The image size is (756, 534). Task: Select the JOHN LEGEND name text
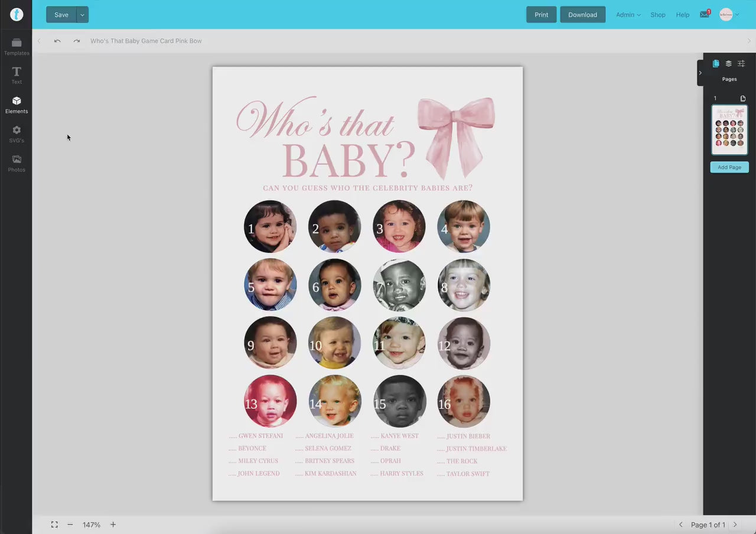pos(259,474)
